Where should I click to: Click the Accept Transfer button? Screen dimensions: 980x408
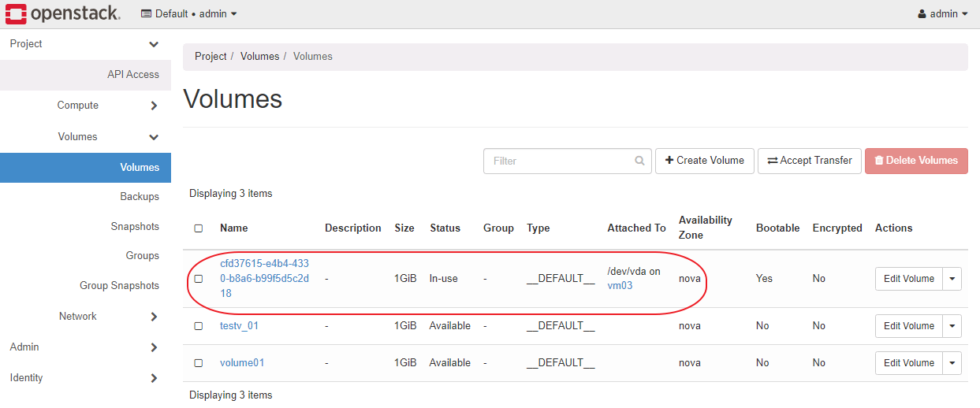(x=809, y=161)
